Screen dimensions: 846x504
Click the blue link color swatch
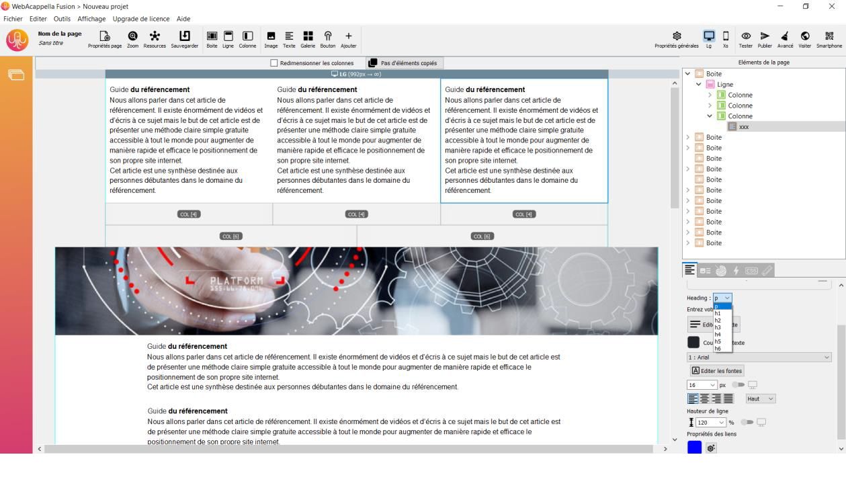694,448
